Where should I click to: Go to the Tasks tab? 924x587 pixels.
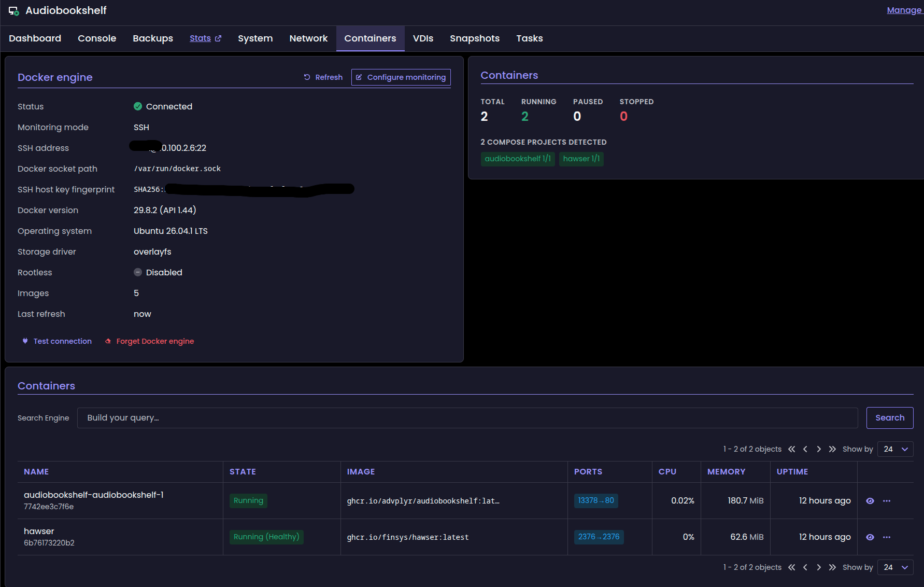click(x=530, y=38)
